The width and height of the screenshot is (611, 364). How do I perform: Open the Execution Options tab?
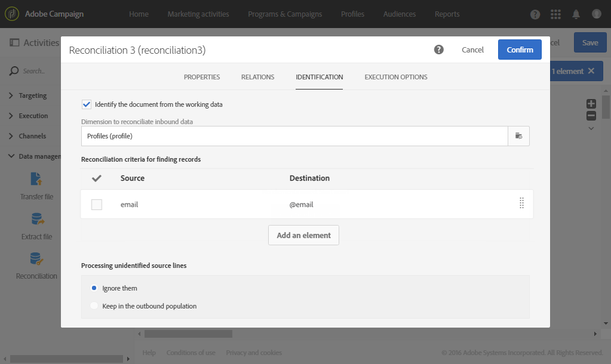[396, 77]
